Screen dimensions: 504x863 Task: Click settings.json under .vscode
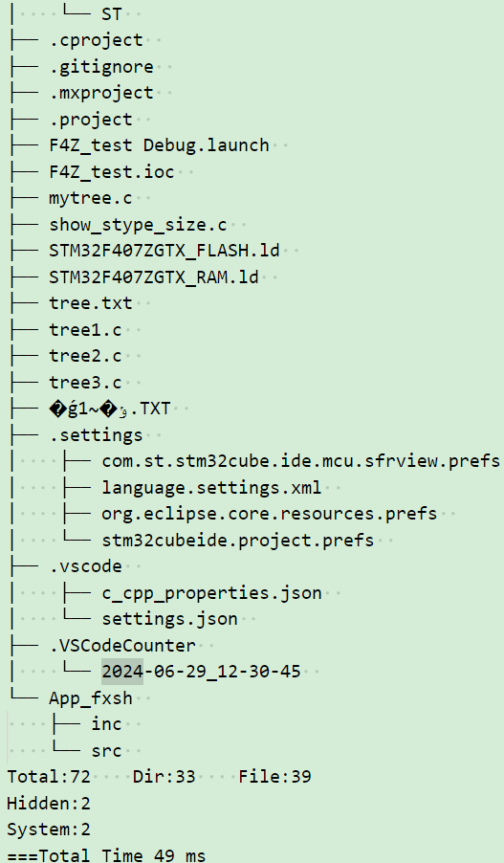pyautogui.click(x=169, y=619)
